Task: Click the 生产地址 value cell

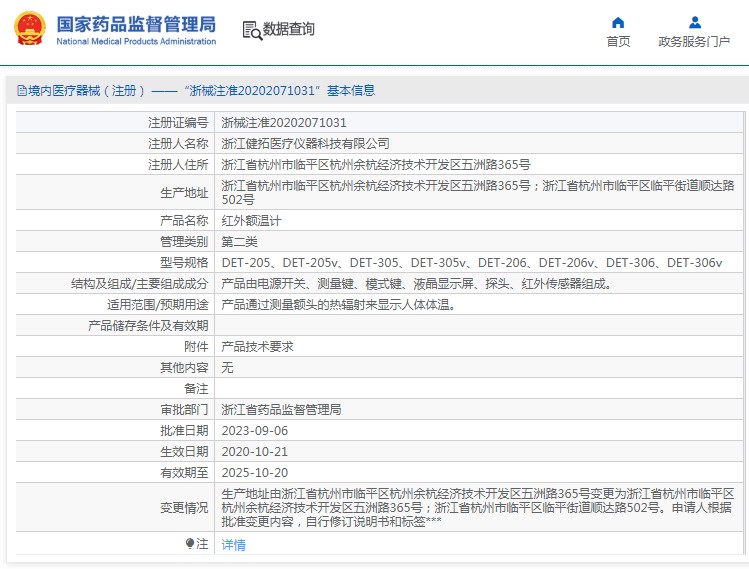Action: point(480,193)
